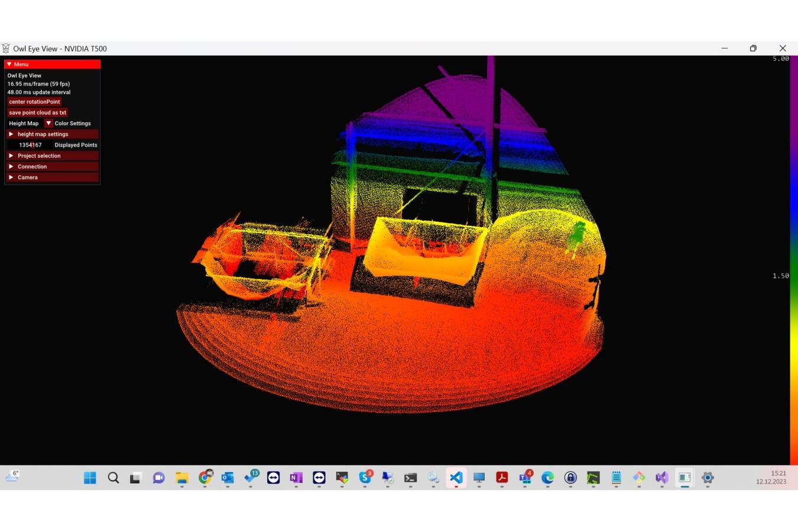The image size is (798, 532).
Task: Click the Displayed Points number field
Action: [x=30, y=145]
